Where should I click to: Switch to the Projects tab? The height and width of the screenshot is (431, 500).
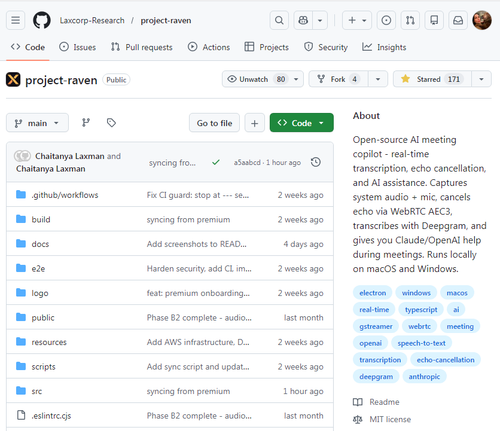click(x=266, y=47)
